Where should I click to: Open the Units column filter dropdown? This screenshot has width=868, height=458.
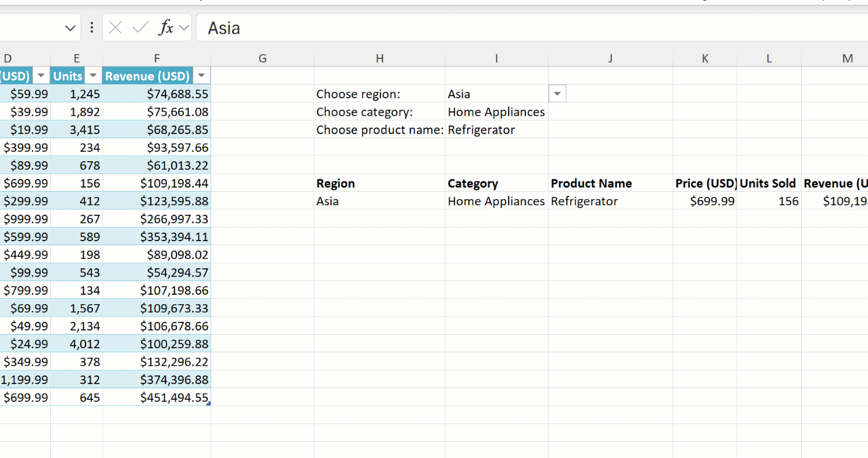pos(93,76)
